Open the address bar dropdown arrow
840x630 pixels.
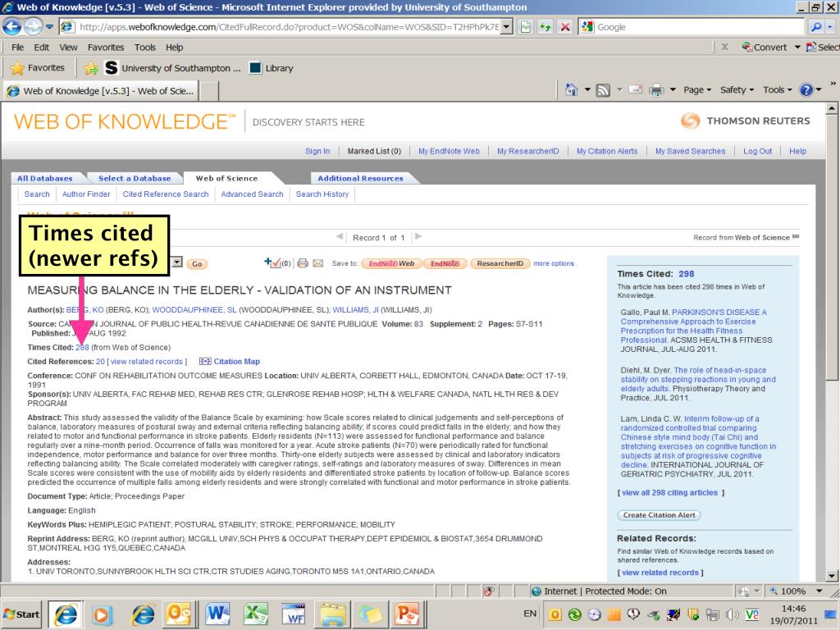tap(506, 27)
